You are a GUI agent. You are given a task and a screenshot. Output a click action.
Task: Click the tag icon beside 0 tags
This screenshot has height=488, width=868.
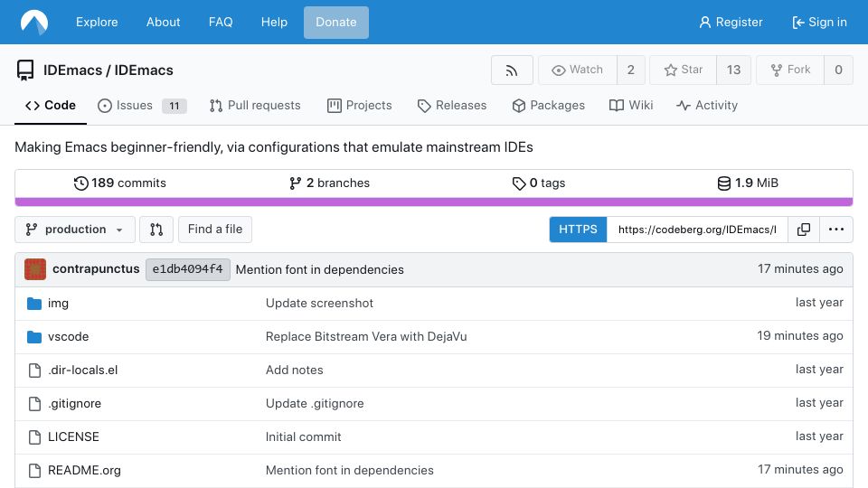tap(519, 183)
